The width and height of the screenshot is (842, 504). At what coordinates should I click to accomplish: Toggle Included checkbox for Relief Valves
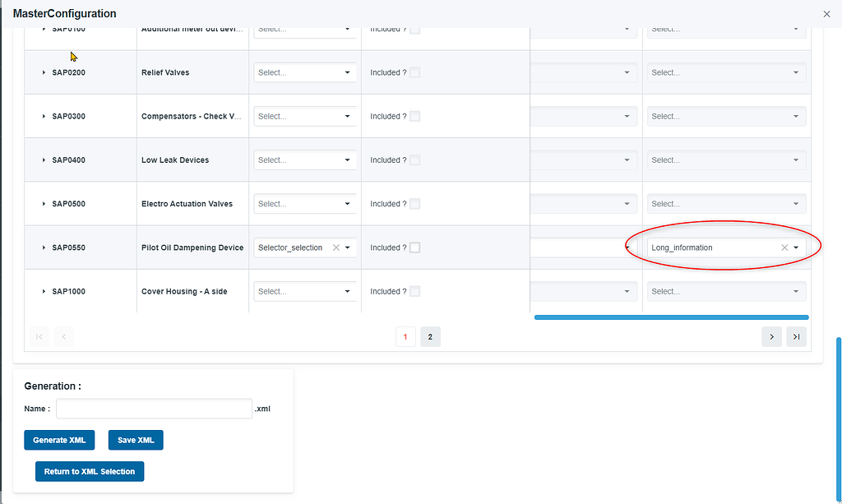415,72
